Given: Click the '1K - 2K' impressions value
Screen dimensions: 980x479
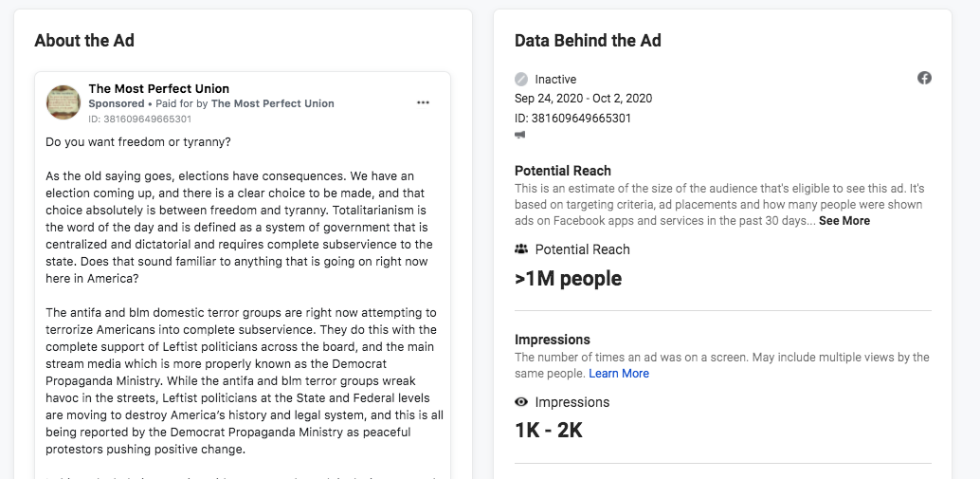Looking at the screenshot, I should click(548, 431).
